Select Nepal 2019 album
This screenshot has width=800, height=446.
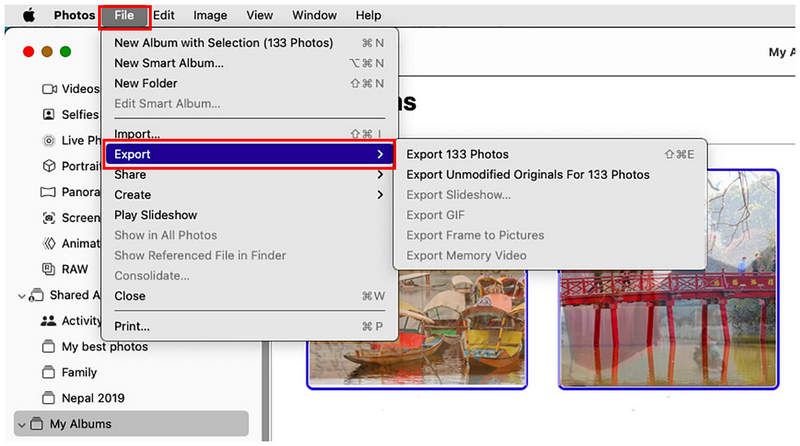93,398
